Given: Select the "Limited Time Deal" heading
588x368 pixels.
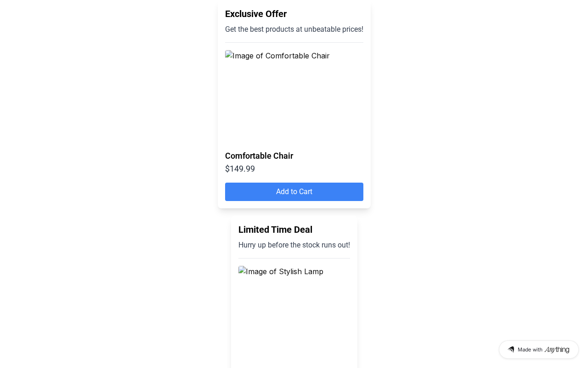Looking at the screenshot, I should (x=275, y=230).
